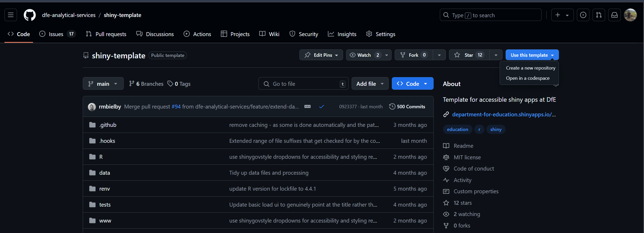Expand the blue Code dropdown button
Image resolution: width=644 pixels, height=233 pixels.
point(412,84)
